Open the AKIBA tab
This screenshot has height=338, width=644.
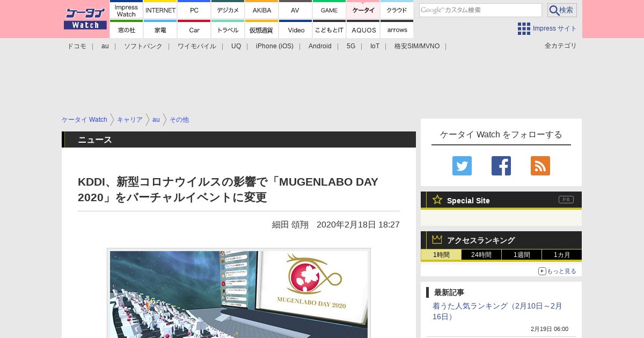click(262, 10)
